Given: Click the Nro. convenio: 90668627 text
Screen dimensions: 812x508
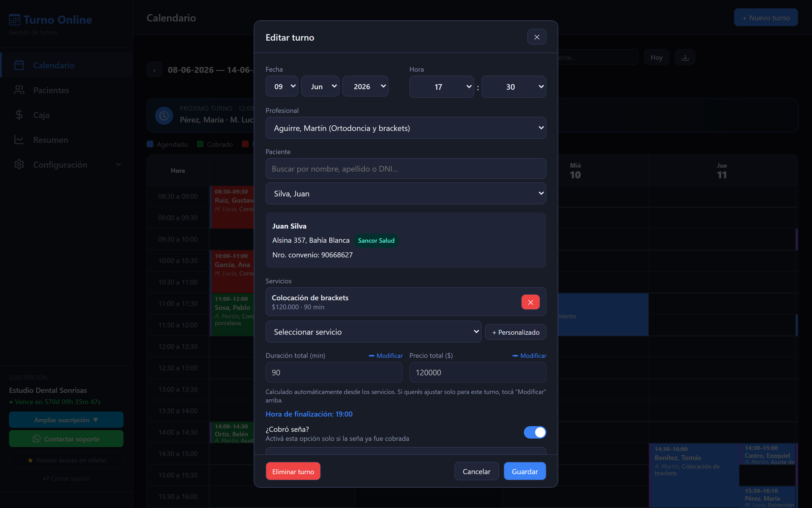Looking at the screenshot, I should click(312, 255).
